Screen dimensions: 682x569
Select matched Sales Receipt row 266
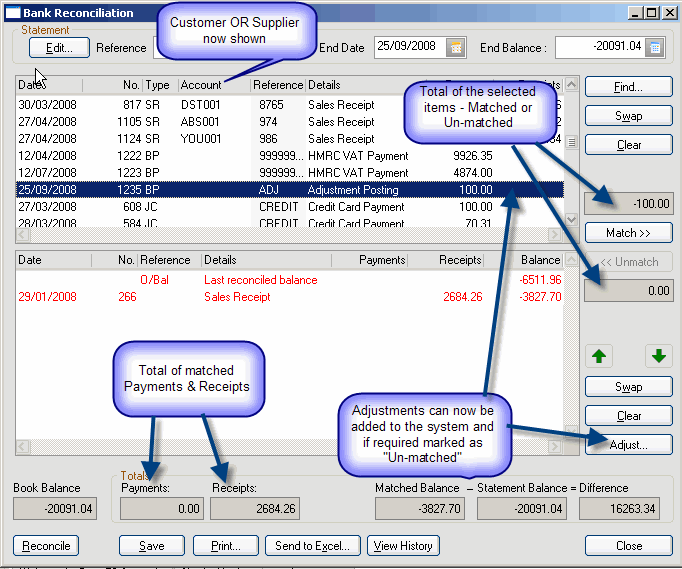coord(290,297)
